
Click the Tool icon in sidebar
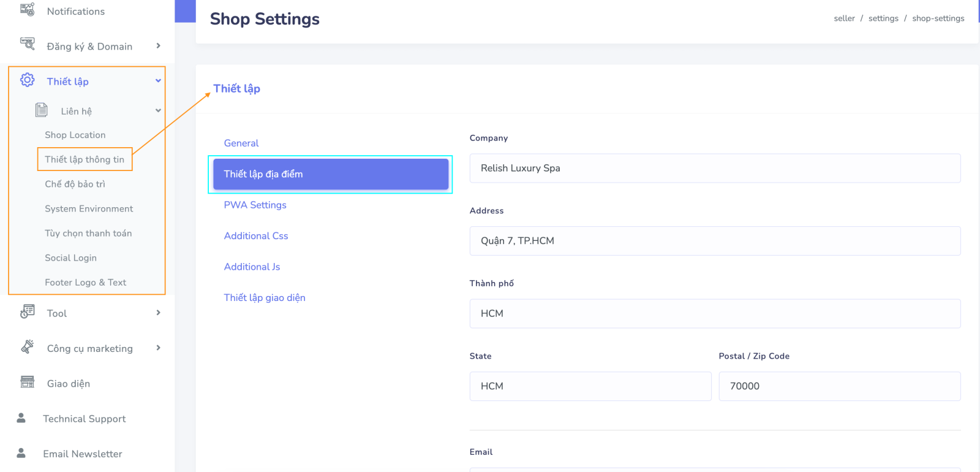tap(28, 312)
